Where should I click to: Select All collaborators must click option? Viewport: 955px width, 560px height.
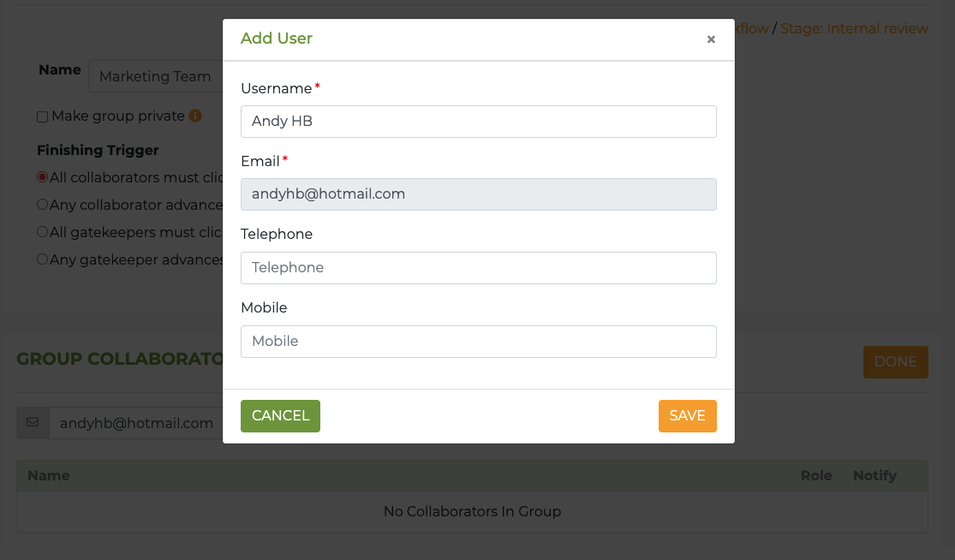point(42,177)
